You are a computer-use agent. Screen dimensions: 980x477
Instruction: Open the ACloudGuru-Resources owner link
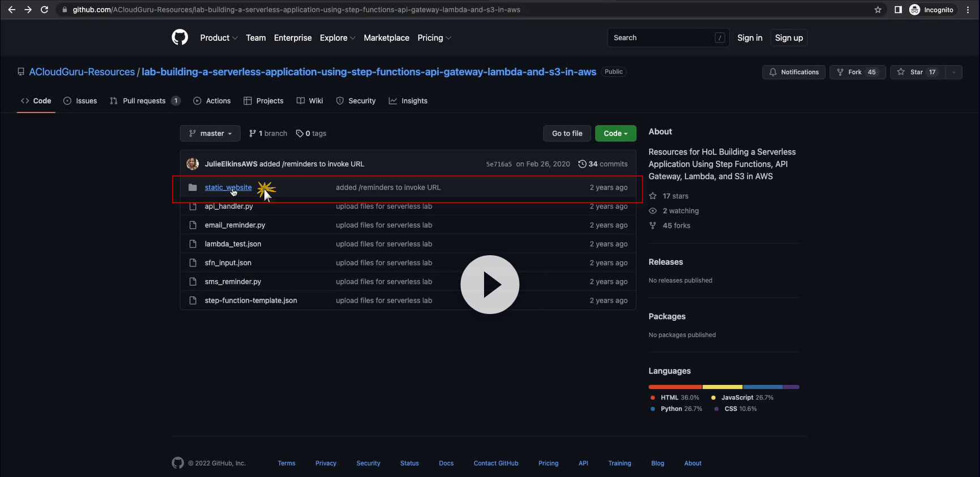coord(82,72)
